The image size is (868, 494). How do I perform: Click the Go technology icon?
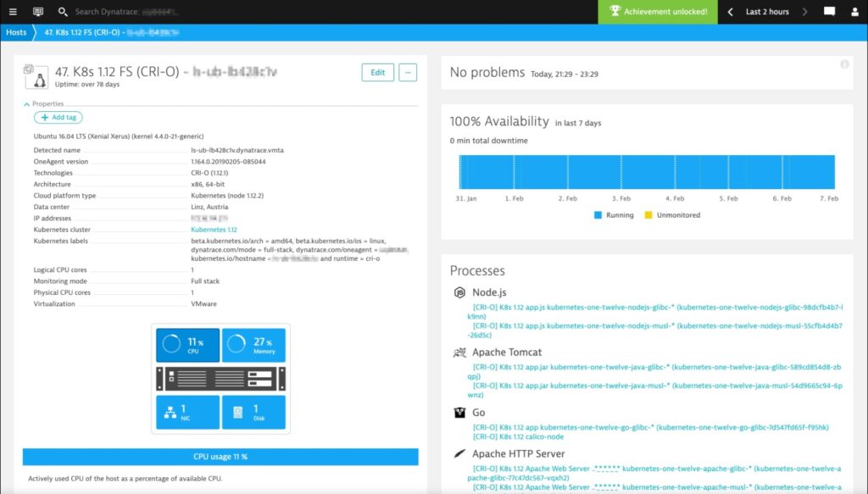click(459, 413)
